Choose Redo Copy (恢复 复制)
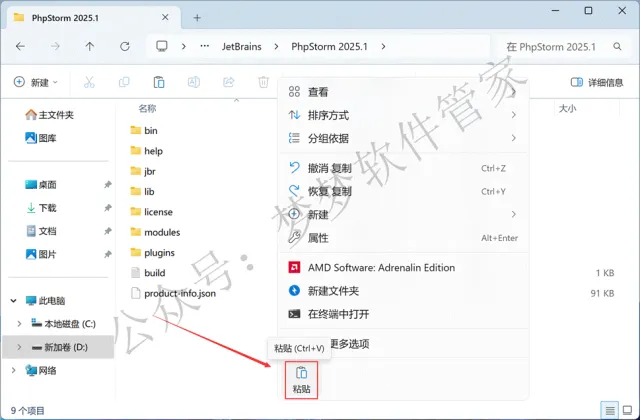 point(403,191)
